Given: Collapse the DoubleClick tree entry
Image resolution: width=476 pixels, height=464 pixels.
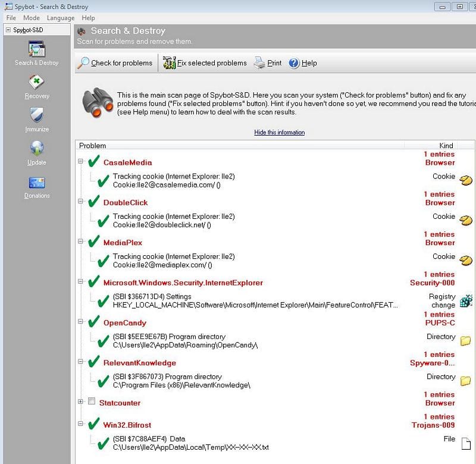Looking at the screenshot, I should (x=80, y=202).
